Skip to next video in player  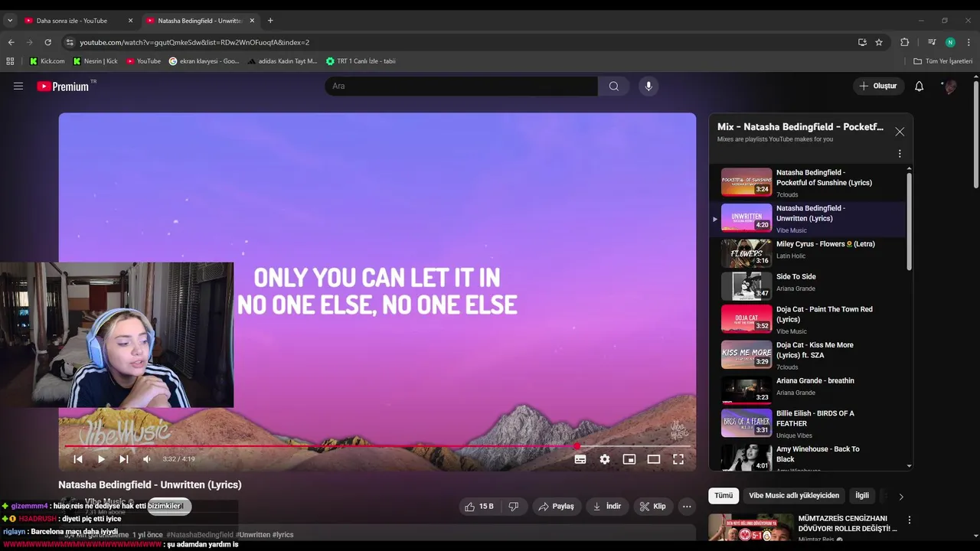click(123, 459)
